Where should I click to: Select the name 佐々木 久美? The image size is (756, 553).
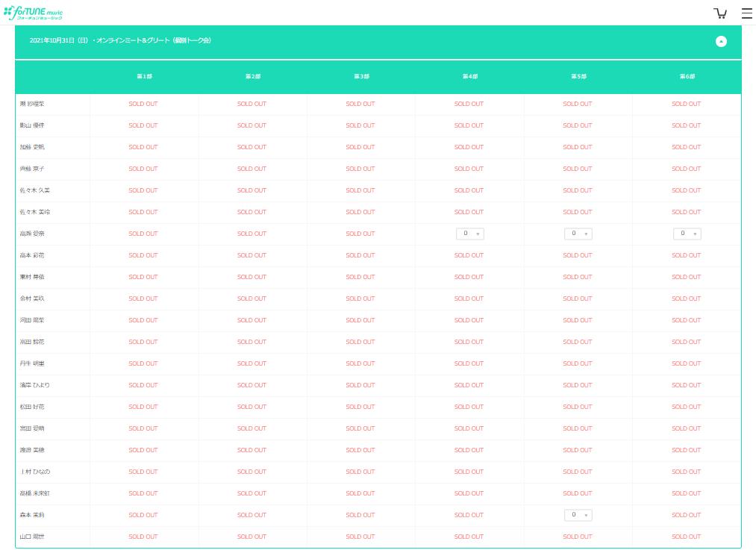pos(35,190)
